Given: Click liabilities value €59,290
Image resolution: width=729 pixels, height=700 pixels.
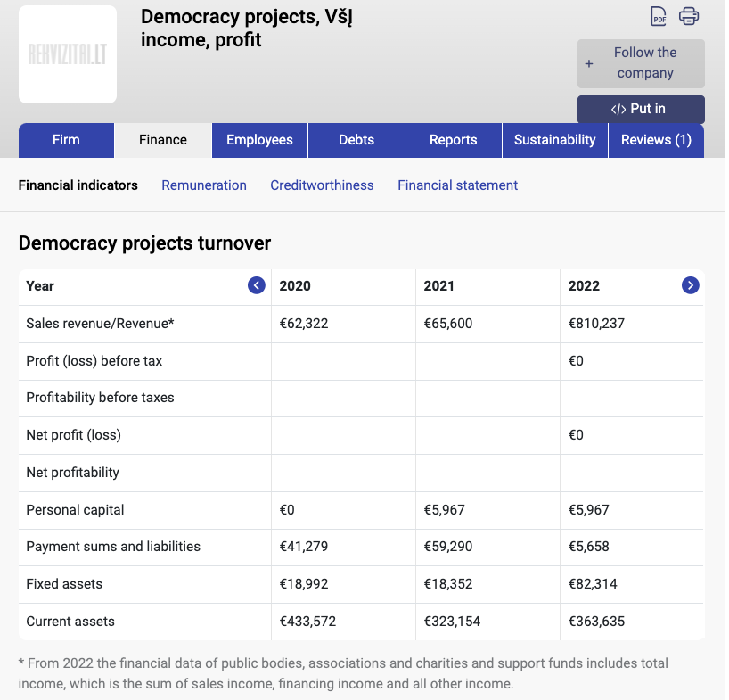Looking at the screenshot, I should [447, 547].
